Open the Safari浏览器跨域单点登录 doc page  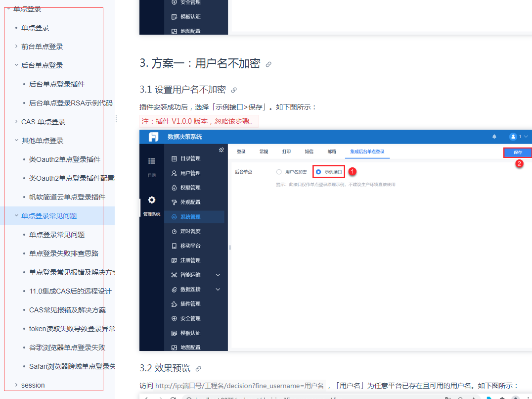(72, 366)
